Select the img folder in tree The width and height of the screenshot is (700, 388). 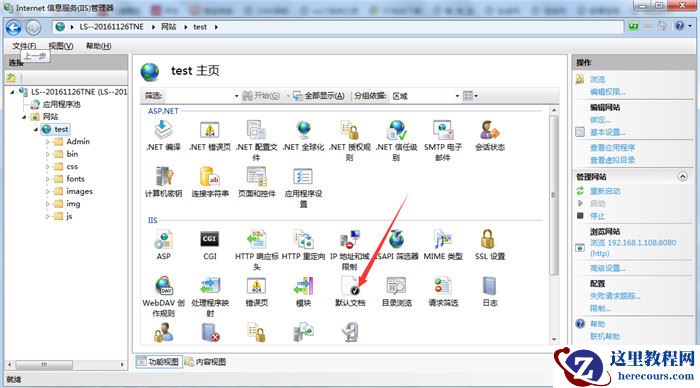point(73,204)
